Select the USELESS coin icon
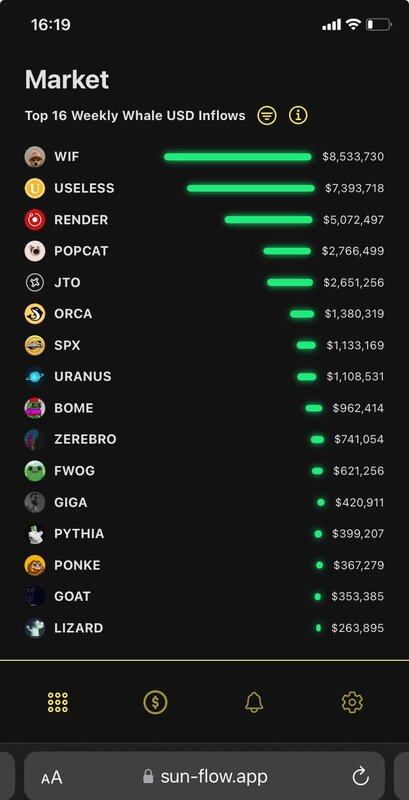This screenshot has height=800, width=409. click(x=35, y=188)
